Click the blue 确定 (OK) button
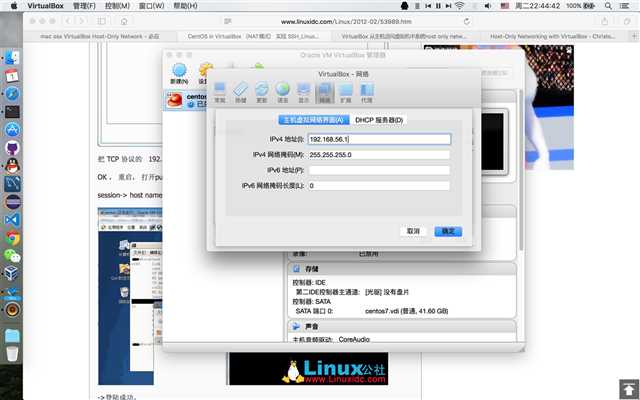The height and width of the screenshot is (400, 640). click(448, 231)
